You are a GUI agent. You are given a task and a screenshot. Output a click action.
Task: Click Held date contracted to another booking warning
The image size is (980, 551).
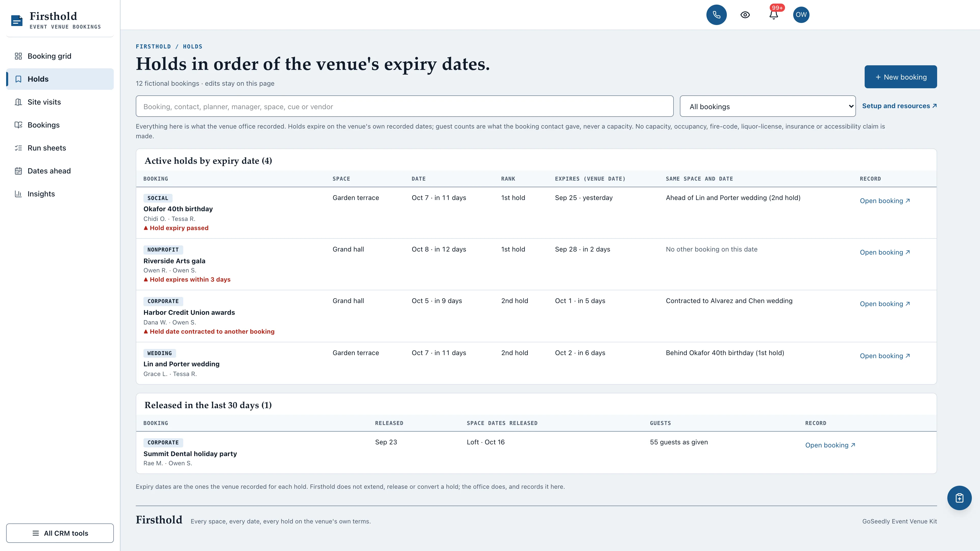[x=209, y=332]
